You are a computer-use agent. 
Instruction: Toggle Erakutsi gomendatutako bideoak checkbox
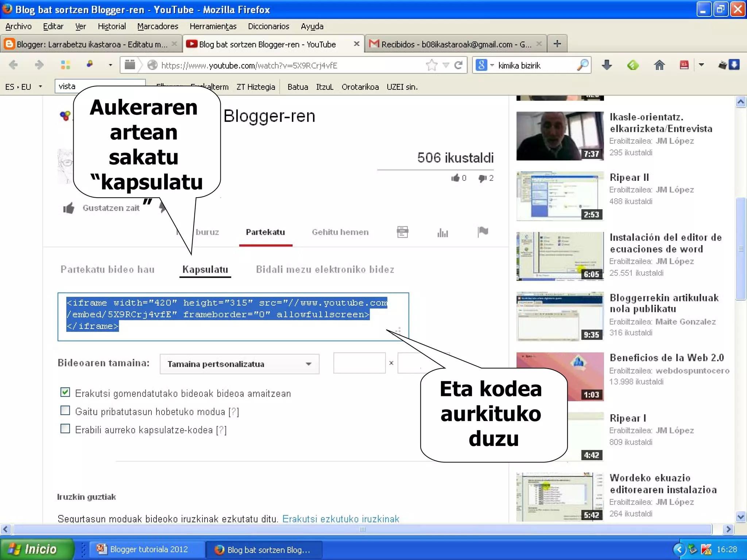click(65, 392)
